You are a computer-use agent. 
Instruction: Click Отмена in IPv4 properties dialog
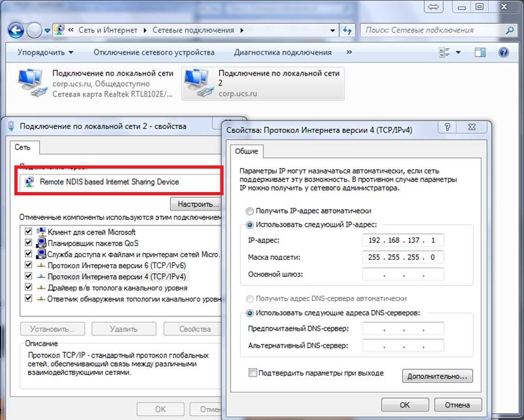click(x=458, y=404)
